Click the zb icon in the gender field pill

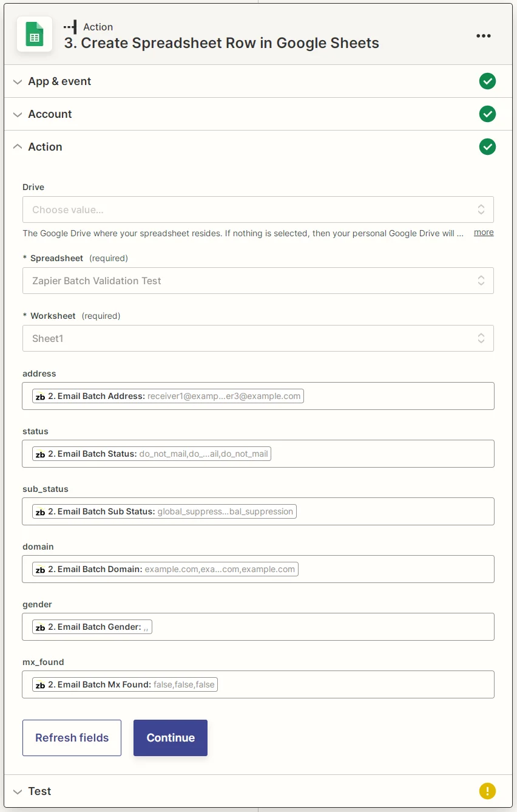click(40, 626)
